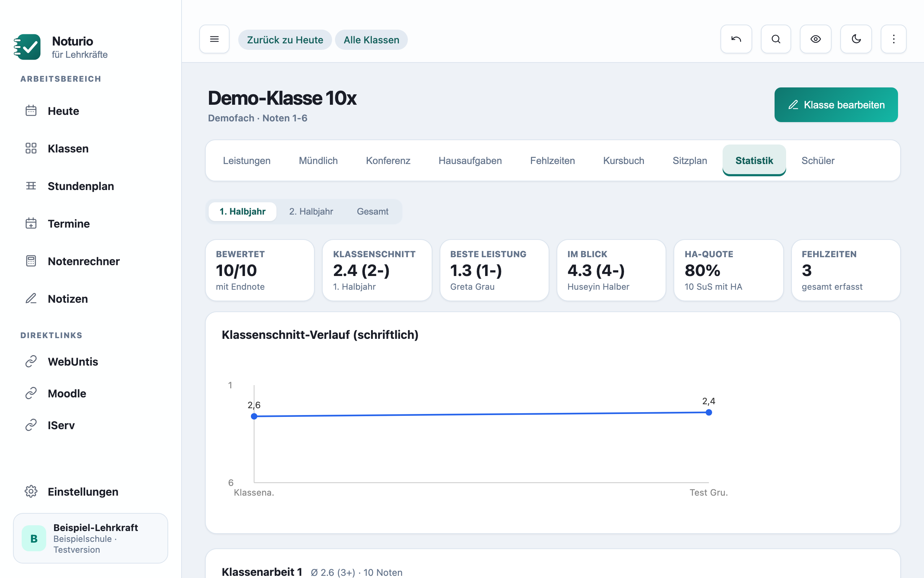Click the Test Gru. axis label

709,492
